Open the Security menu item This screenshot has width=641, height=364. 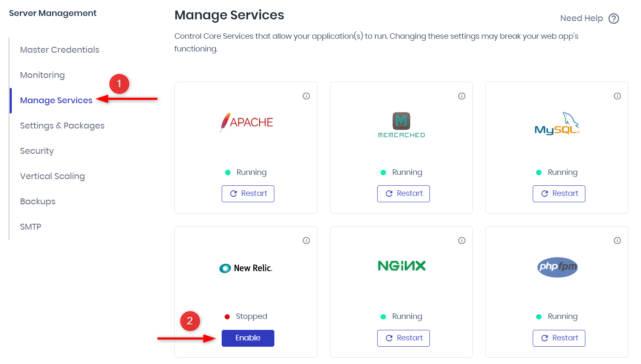(x=37, y=151)
